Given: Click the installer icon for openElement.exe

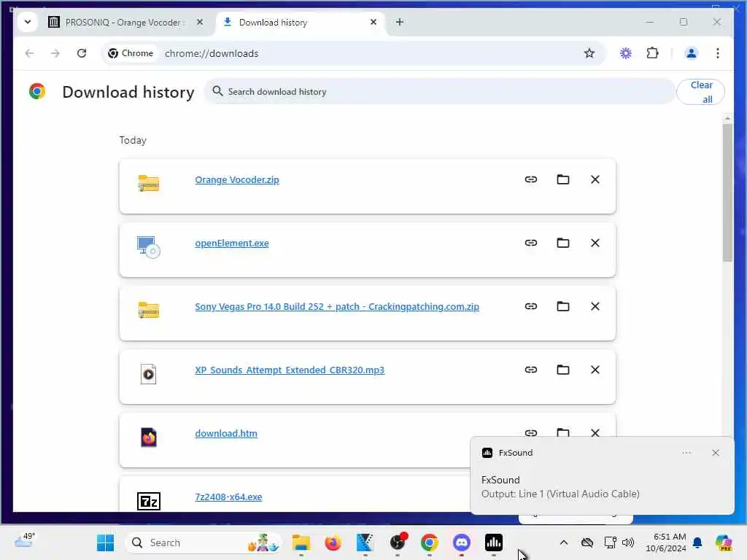Looking at the screenshot, I should pos(148,246).
